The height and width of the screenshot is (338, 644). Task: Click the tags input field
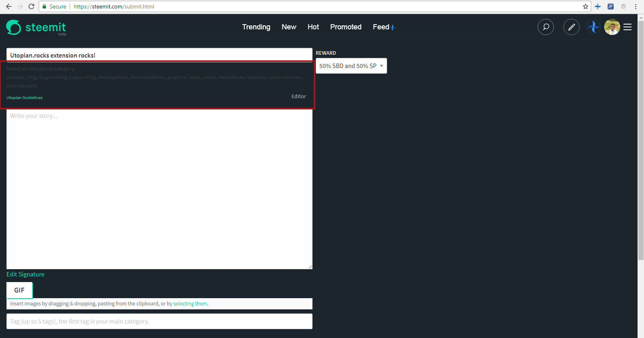[x=159, y=322]
